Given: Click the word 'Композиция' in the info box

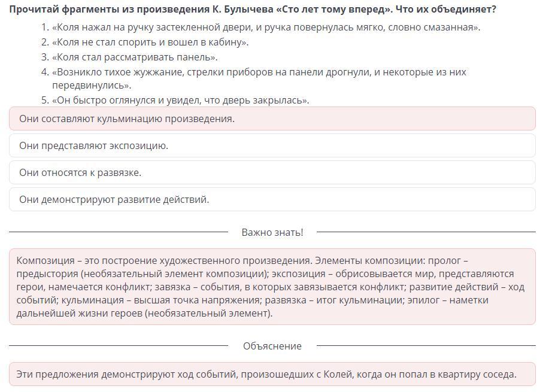Looking at the screenshot, I should [45, 260].
